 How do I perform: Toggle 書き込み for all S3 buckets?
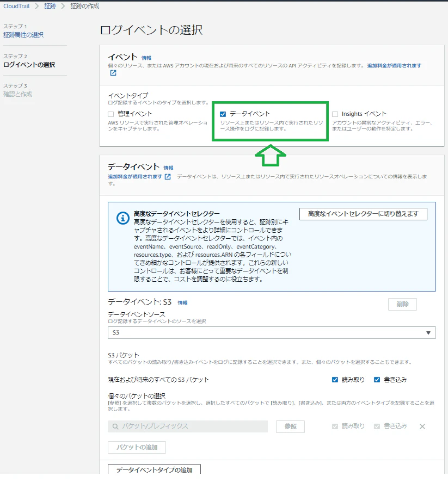click(x=377, y=380)
